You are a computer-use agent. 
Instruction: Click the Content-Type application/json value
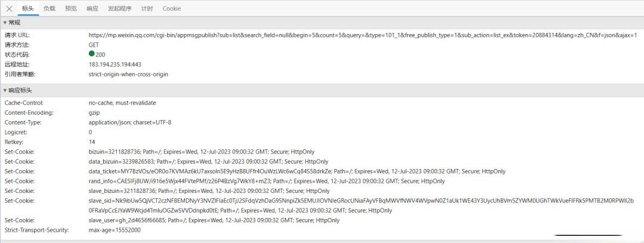point(130,122)
